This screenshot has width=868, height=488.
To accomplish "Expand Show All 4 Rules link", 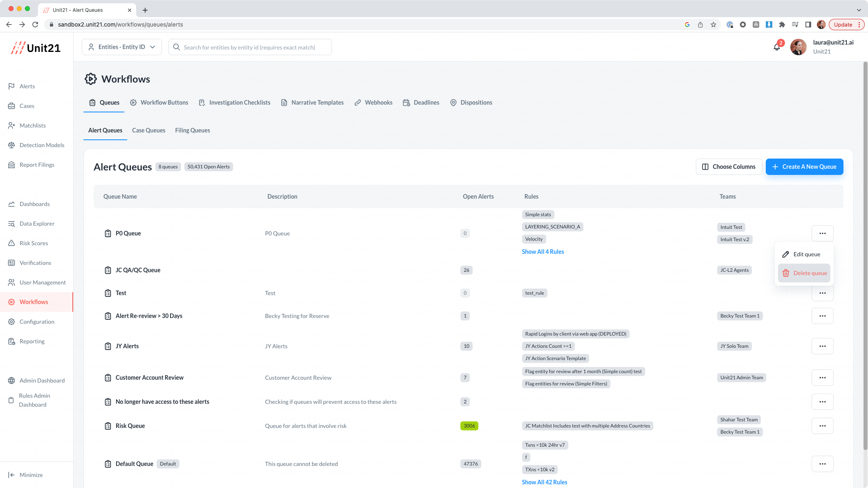I will [x=543, y=252].
